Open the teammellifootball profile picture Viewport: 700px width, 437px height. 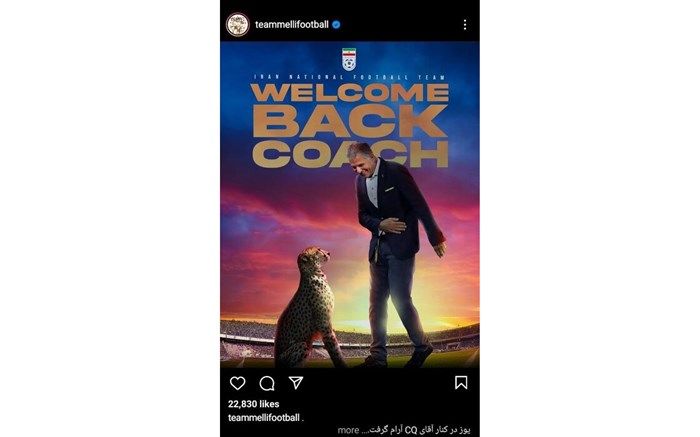pyautogui.click(x=238, y=25)
